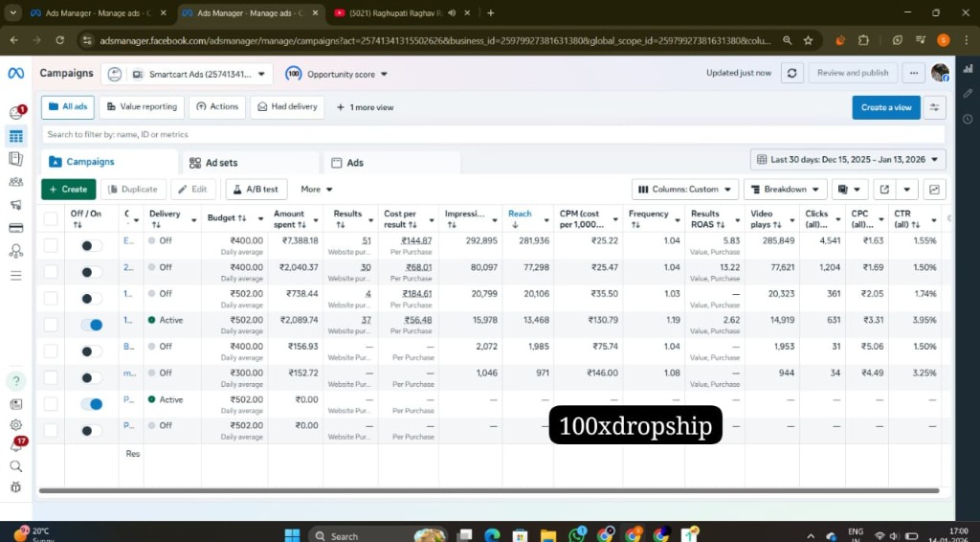Open the Columns: Custom dropdown
The width and height of the screenshot is (980, 542).
685,190
